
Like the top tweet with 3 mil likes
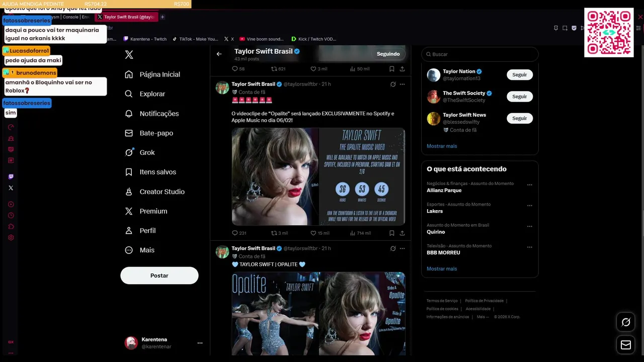point(318,68)
